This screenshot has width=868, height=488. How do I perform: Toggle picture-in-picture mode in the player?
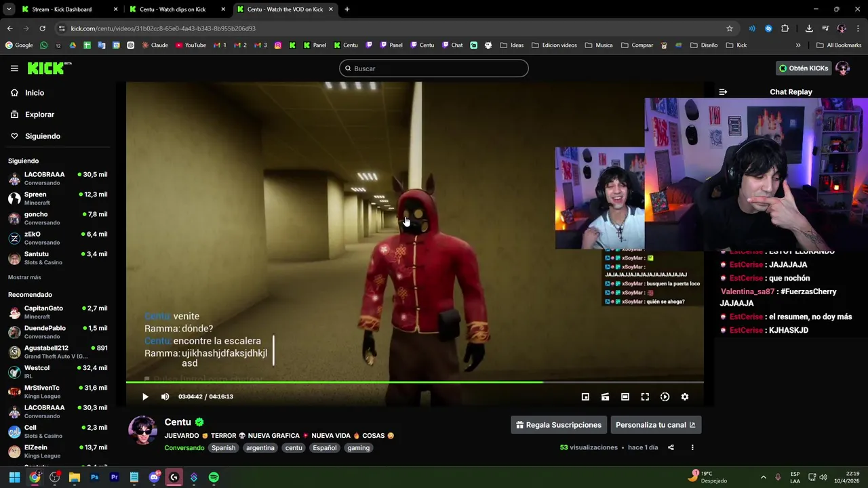pyautogui.click(x=585, y=396)
